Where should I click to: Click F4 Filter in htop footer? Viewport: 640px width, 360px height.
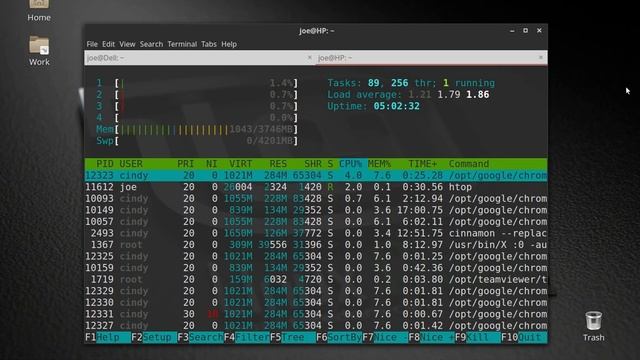(247, 338)
